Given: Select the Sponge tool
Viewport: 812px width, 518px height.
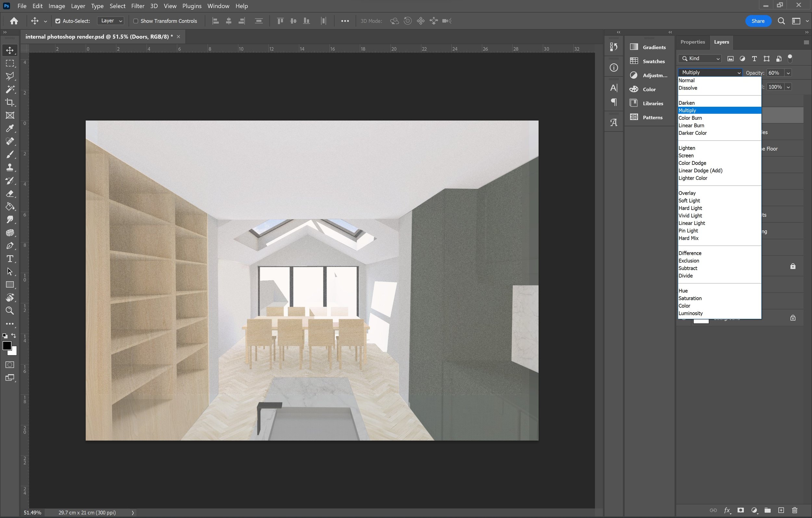Looking at the screenshot, I should pos(10,232).
